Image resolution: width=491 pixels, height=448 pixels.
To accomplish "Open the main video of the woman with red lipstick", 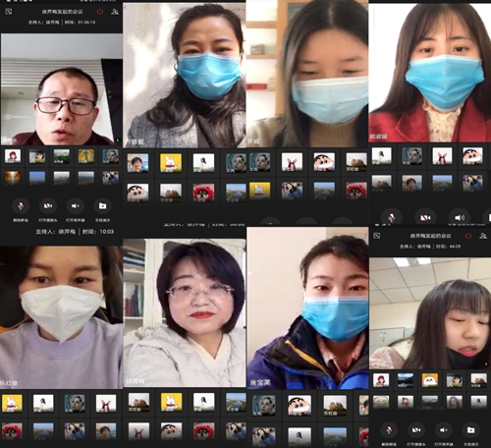I will (185, 313).
